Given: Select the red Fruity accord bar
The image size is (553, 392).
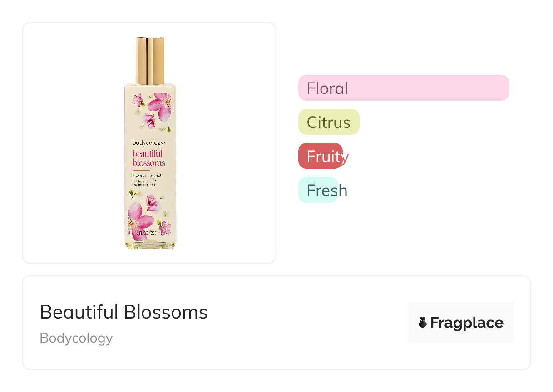Looking at the screenshot, I should pos(321,156).
